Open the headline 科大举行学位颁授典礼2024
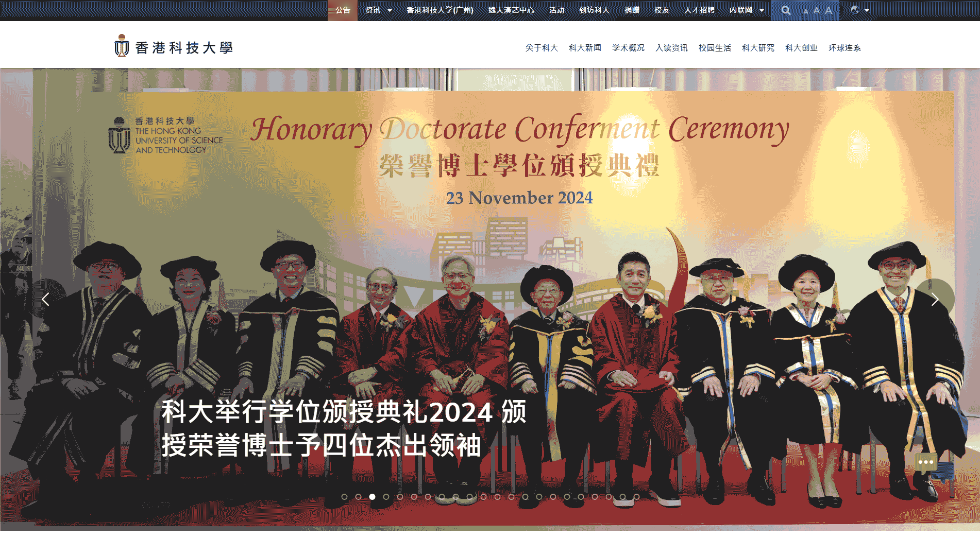The width and height of the screenshot is (980, 556). (x=344, y=428)
